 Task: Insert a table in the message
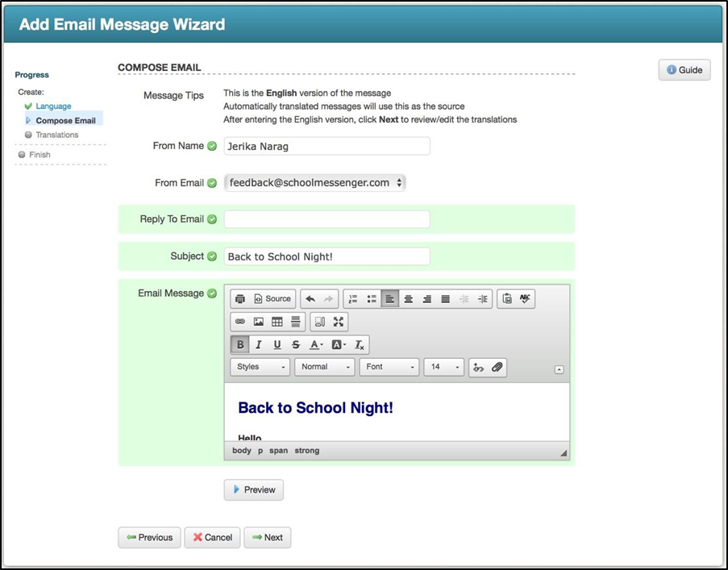pyautogui.click(x=277, y=322)
